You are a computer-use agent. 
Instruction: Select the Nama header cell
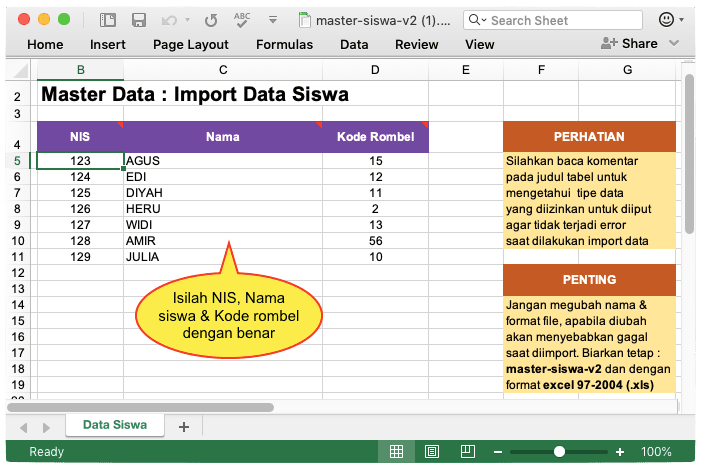click(223, 137)
